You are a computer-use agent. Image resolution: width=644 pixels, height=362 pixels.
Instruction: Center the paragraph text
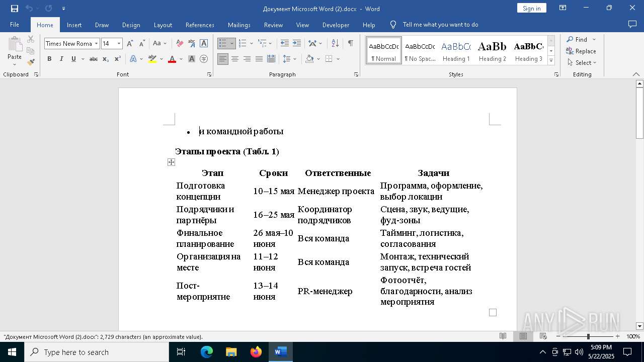tap(235, 59)
